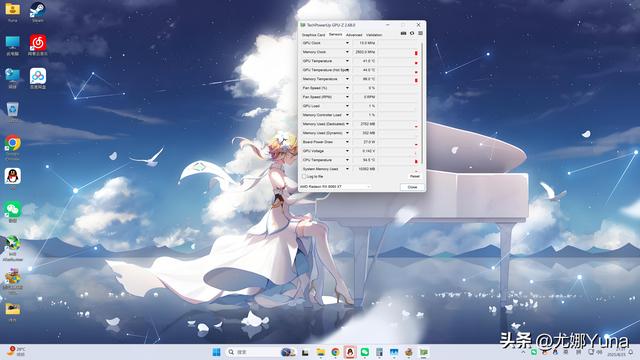Select the Sensors tab

pos(336,35)
